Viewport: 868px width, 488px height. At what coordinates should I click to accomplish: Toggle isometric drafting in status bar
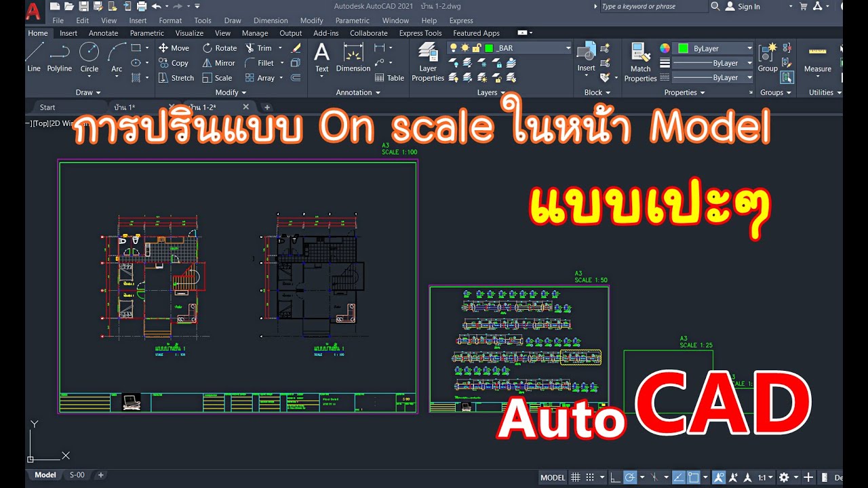(656, 478)
